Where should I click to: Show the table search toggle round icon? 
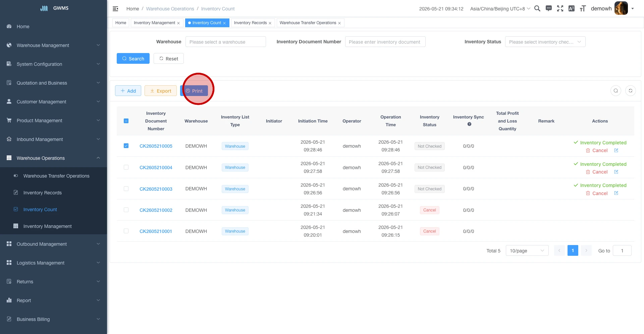(x=616, y=91)
